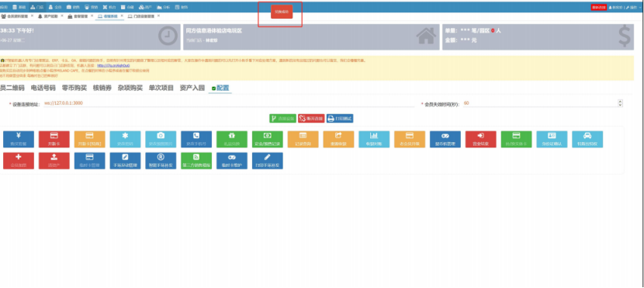This screenshot has width=644, height=288.
Task: Click the blue phone number change tile
Action: [x=196, y=139]
